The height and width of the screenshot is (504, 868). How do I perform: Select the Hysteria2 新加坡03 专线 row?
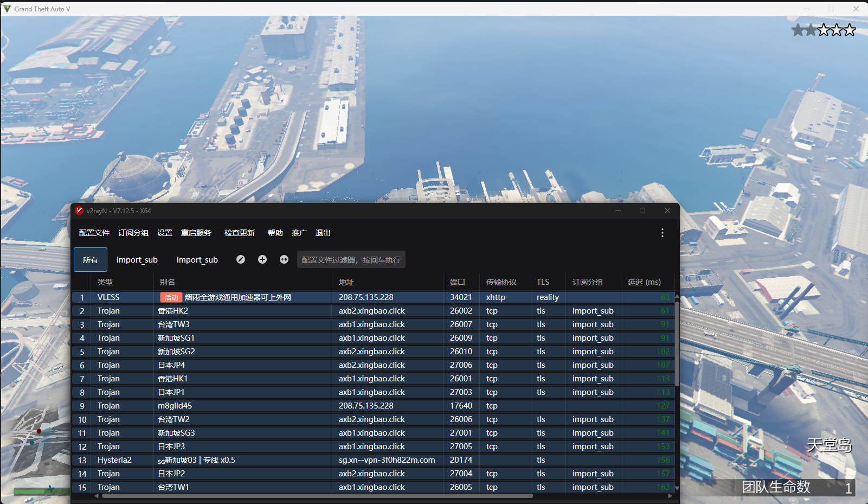(373, 460)
